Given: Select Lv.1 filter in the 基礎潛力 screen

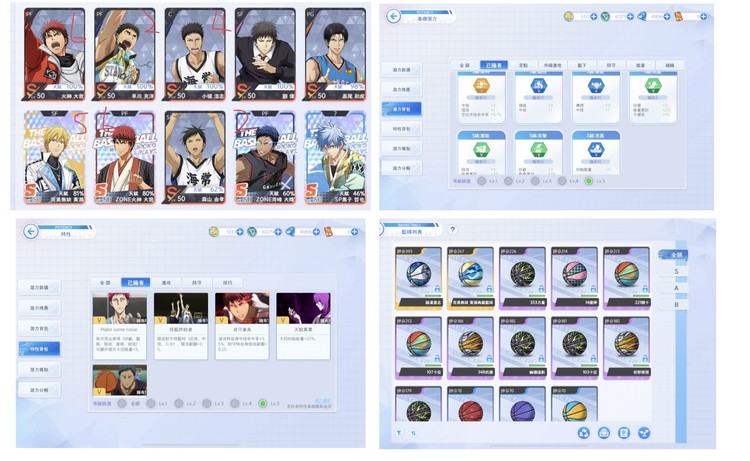Looking at the screenshot, I should pyautogui.click(x=482, y=181).
